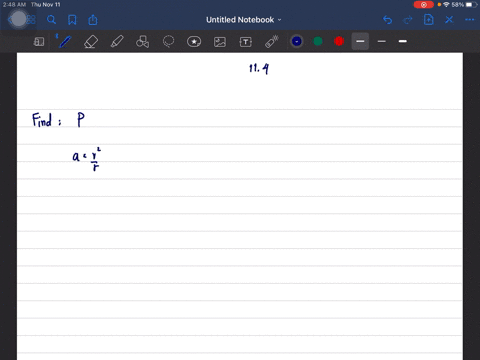
Task: Tap the status bar clock showing 2:48 AM
Action: [14, 5]
